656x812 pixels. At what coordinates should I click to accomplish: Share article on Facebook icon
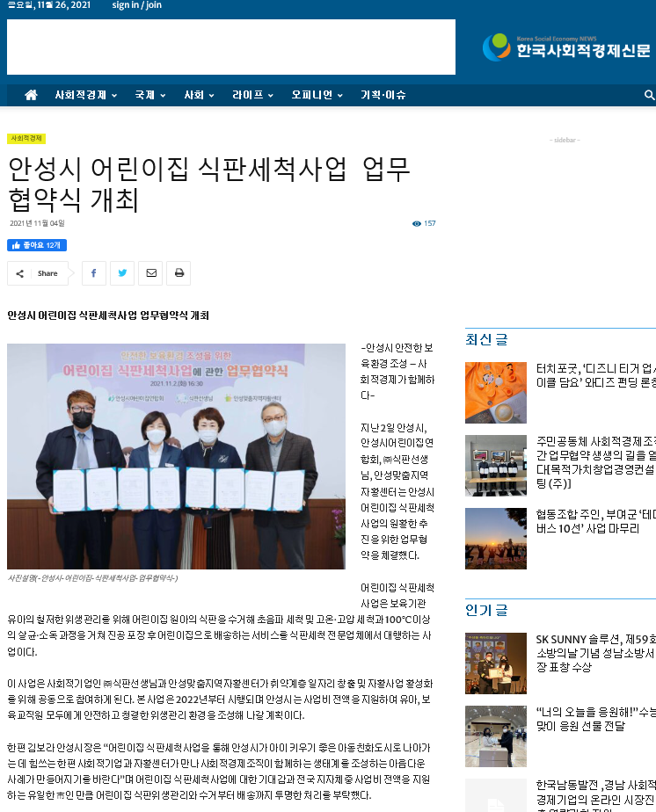click(94, 273)
